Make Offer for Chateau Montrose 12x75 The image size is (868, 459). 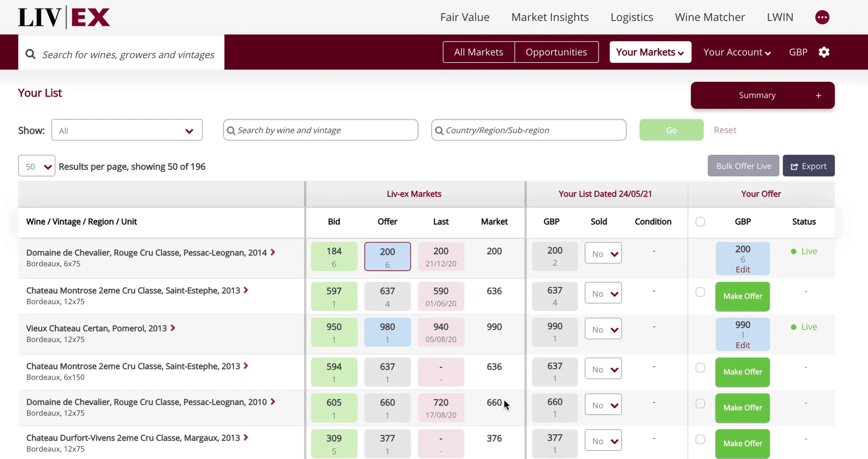(742, 296)
